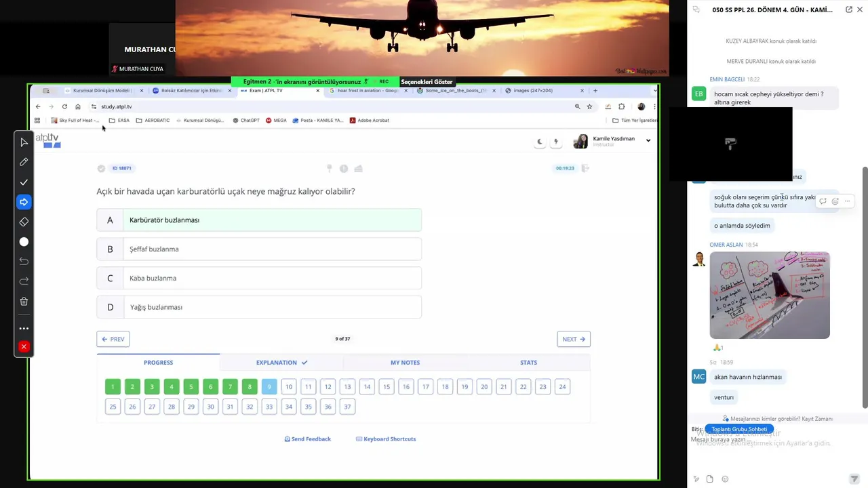
Task: Pop out the chat panel window
Action: [848, 9]
